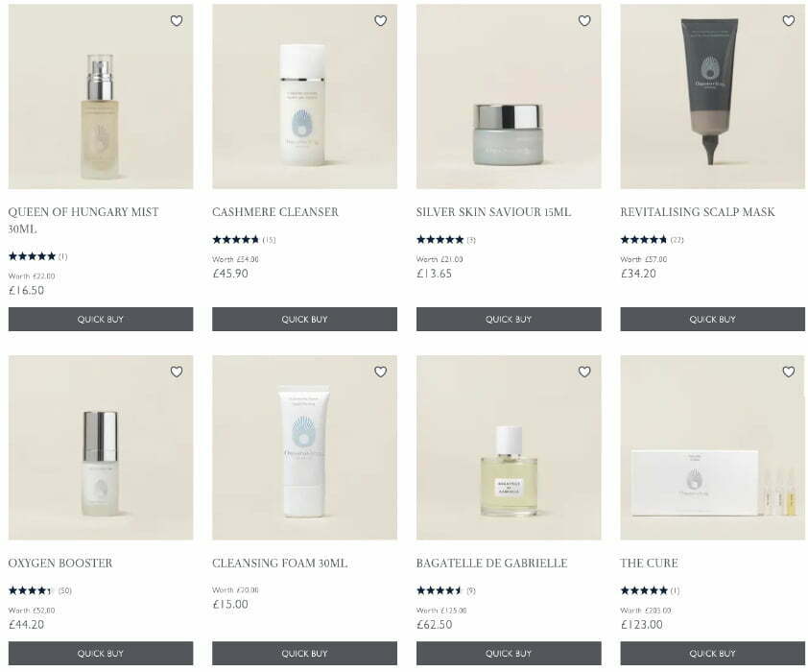Heart the Bagatelle de Gabrielle perfume
808x672 pixels.
pyautogui.click(x=584, y=372)
